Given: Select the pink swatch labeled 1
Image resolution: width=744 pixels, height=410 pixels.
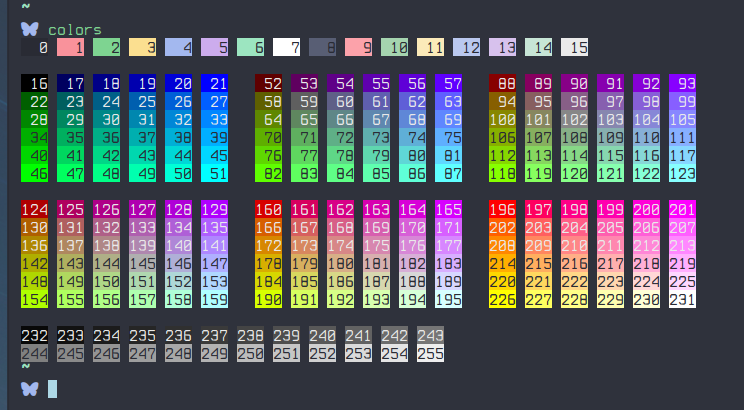Looking at the screenshot, I should point(71,47).
